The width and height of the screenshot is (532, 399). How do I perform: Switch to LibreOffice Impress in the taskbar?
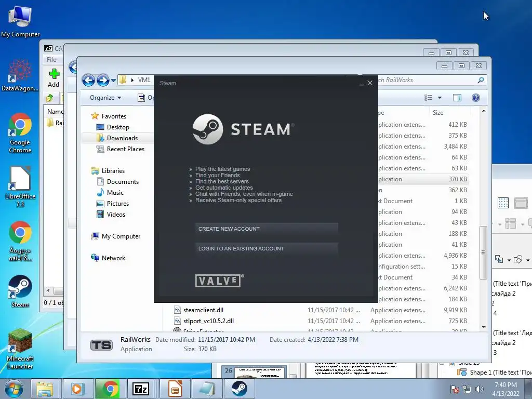tap(175, 389)
